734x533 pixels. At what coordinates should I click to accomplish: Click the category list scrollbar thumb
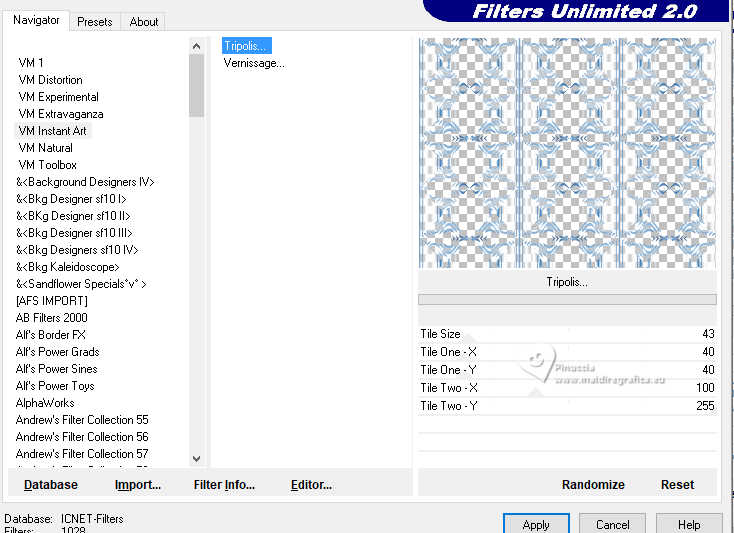pyautogui.click(x=197, y=86)
